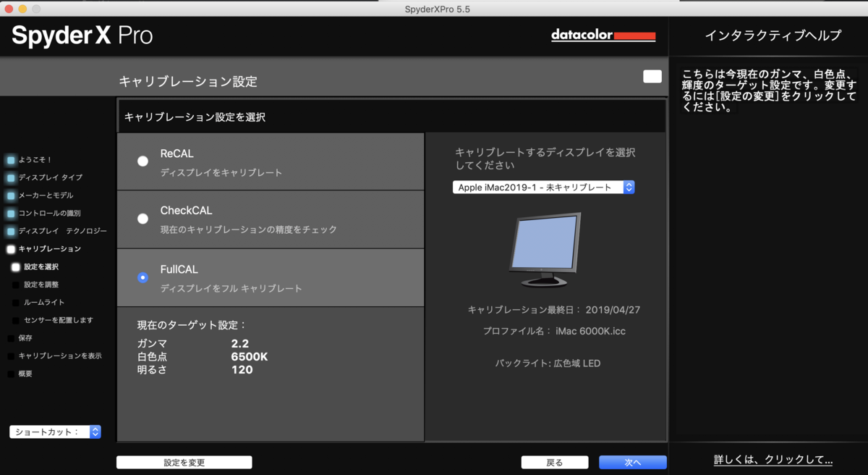The image size is (868, 475).
Task: Click the white square beside キャリブレーション設定 title
Action: [652, 76]
